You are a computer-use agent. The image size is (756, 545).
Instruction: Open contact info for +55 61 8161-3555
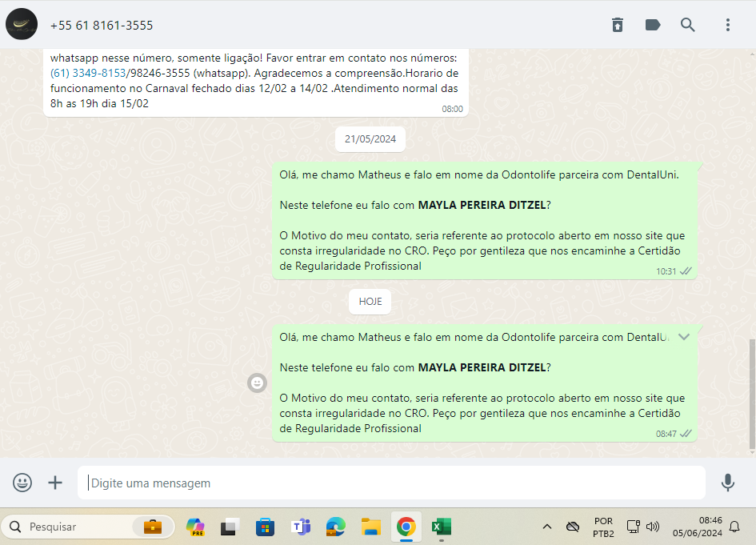102,26
